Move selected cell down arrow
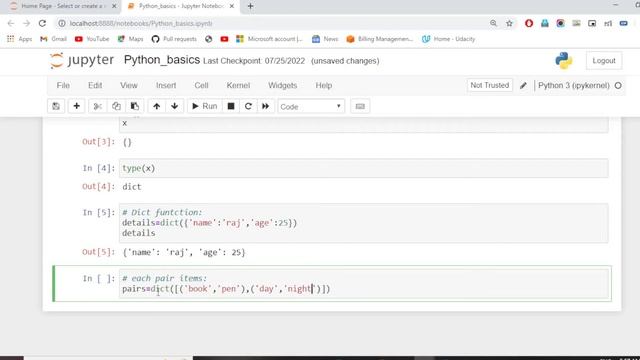The height and width of the screenshot is (360, 640). point(174,106)
